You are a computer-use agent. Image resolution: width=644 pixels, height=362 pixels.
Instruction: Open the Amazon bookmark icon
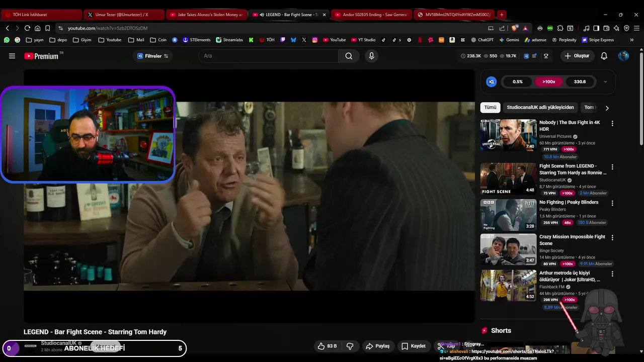(452, 40)
